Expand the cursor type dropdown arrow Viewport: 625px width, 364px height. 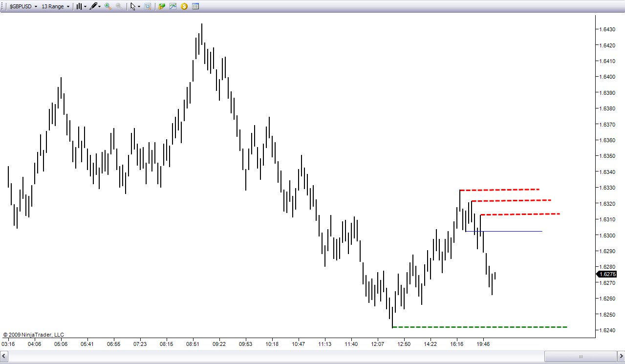pyautogui.click(x=139, y=7)
